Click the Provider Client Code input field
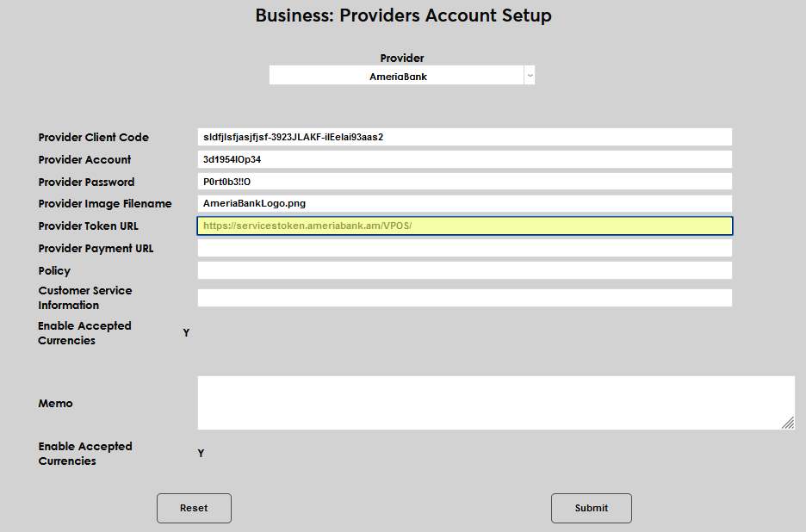This screenshot has width=806, height=532. (x=464, y=137)
